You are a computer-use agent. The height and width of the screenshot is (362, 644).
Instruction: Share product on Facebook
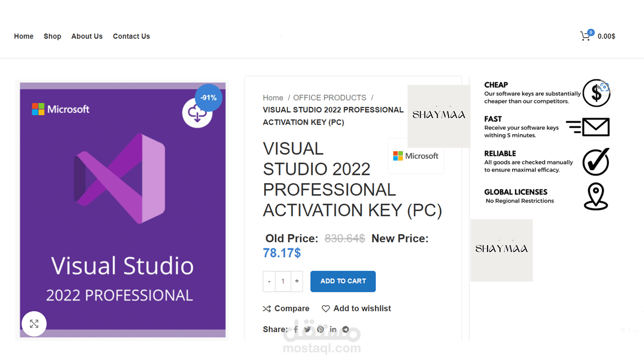coord(295,330)
